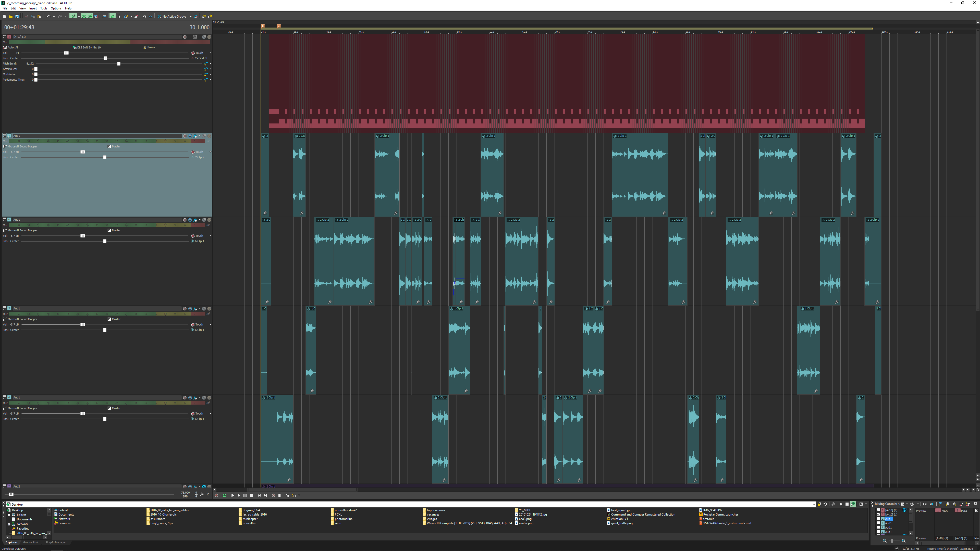Toggle Loop Playback in the transport bar
This screenshot has height=551, width=980.
pos(225,495)
